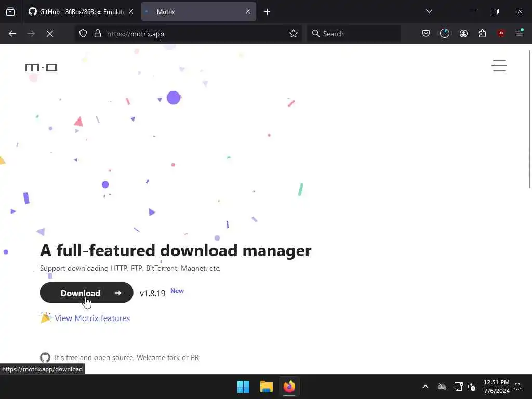Open a new browser tab
Viewport: 532px width, 399px height.
click(x=267, y=12)
